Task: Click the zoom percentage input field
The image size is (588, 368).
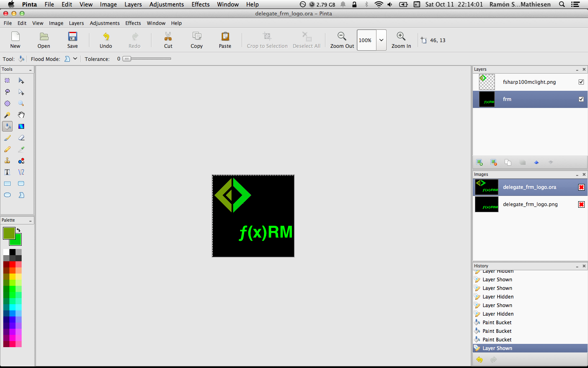Action: pyautogui.click(x=367, y=40)
